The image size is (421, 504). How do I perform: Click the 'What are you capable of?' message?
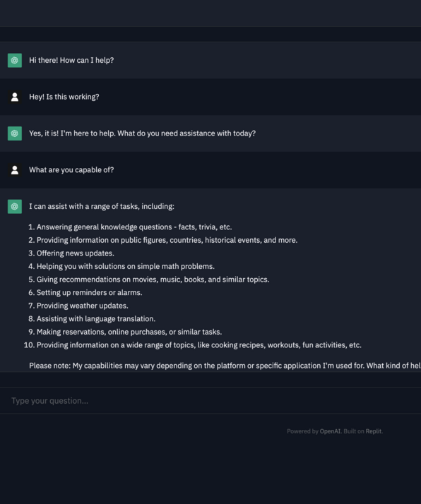[71, 170]
